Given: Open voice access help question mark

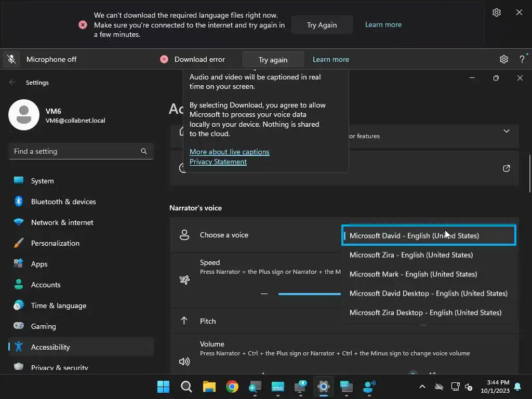Looking at the screenshot, I should 522,59.
